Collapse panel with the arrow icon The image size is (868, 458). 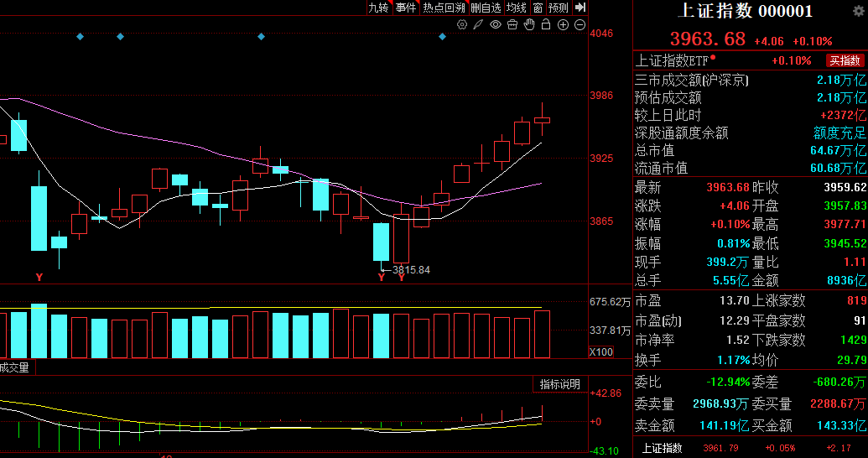point(579,8)
